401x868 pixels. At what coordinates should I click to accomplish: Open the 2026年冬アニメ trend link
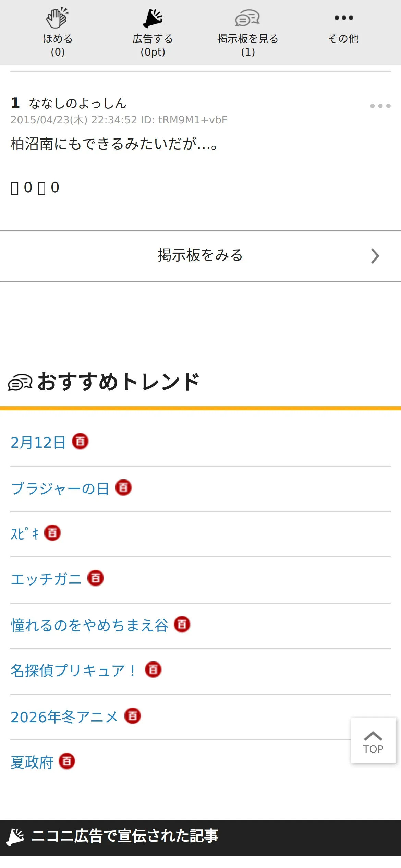click(64, 717)
